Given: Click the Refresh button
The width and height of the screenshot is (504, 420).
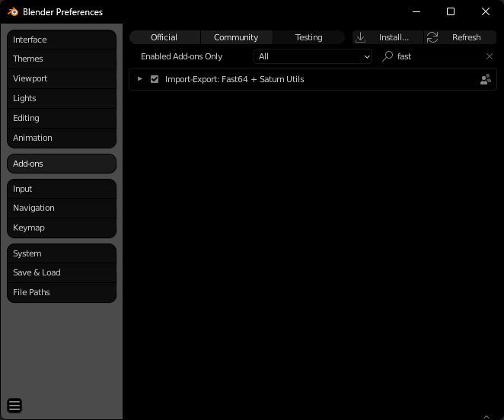Looking at the screenshot, I should [461, 37].
